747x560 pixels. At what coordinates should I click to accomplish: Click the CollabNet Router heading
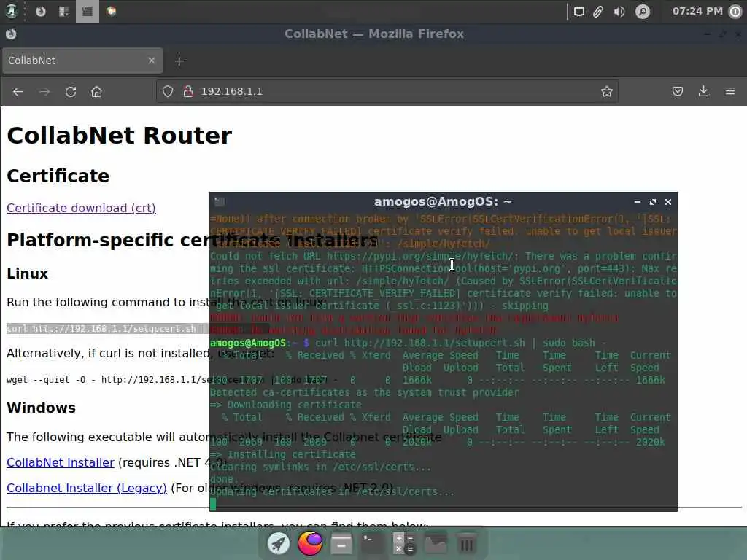[119, 136]
